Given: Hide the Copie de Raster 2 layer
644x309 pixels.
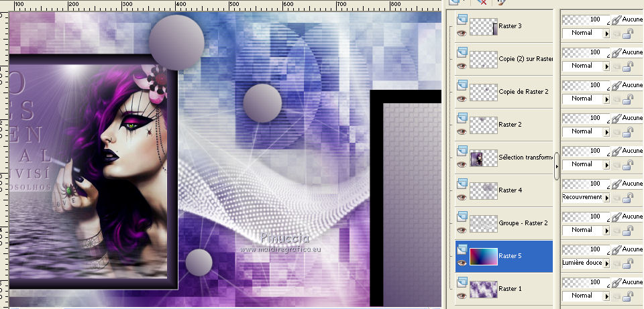Looking at the screenshot, I should coord(462,99).
